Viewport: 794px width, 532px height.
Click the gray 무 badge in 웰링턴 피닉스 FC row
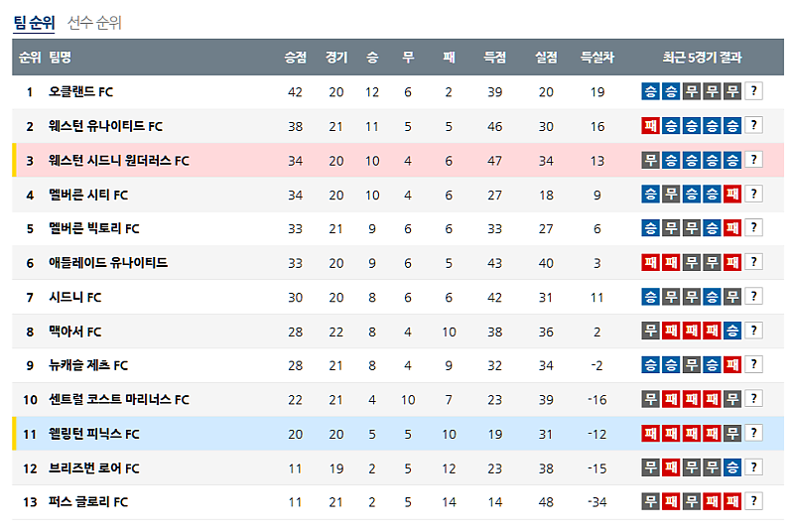click(x=732, y=433)
